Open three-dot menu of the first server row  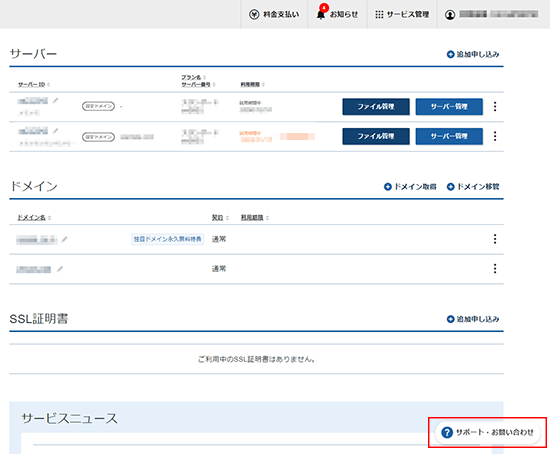495,107
